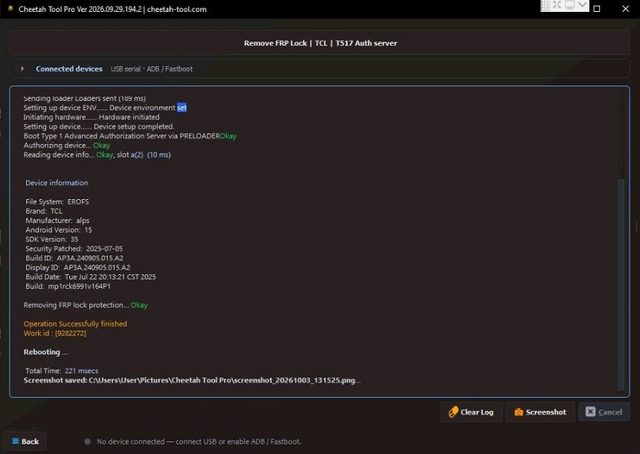Click the X icon on Cancel
Screen dimensions: 640x454
tap(590, 412)
